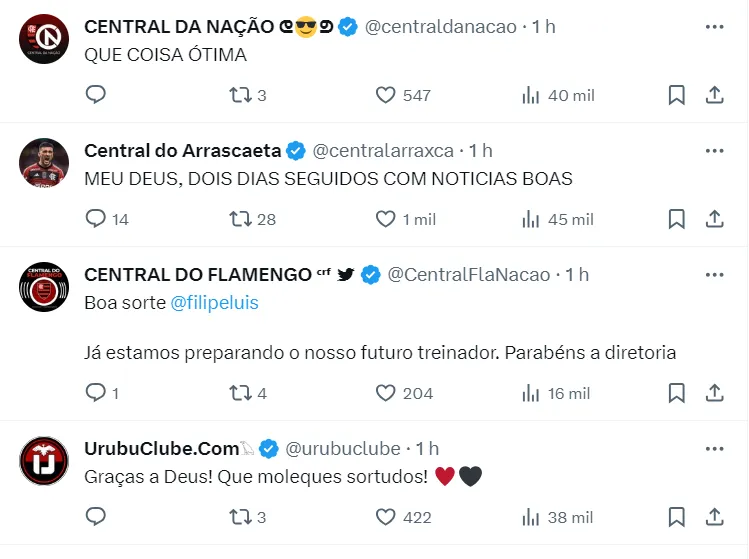Open more options menu on Arrascaeta tweet
Viewport: 749px width, 559px height.
coord(714,151)
